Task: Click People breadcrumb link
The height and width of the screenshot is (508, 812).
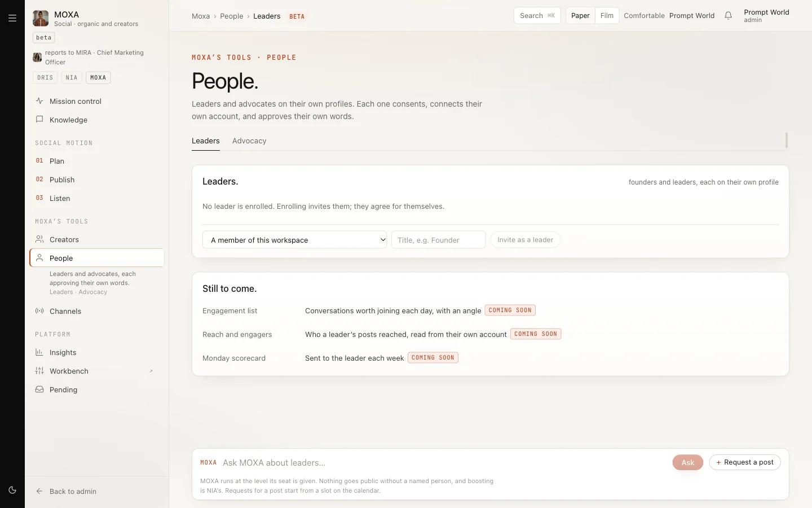Action: coord(232,16)
